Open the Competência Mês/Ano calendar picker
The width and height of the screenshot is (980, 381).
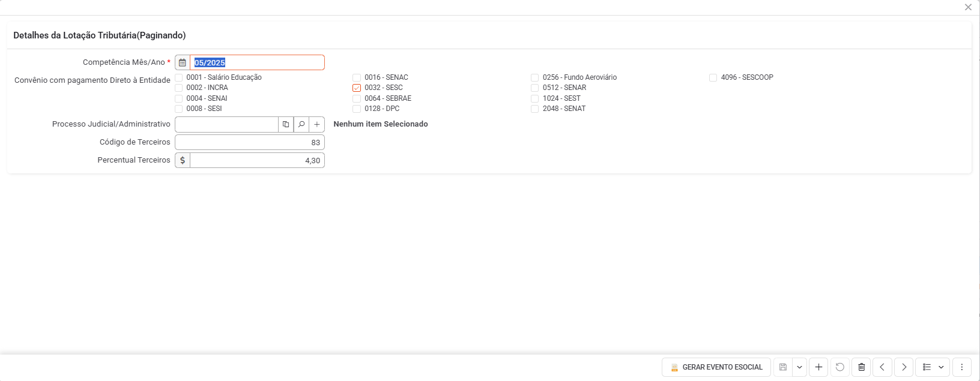pos(183,62)
